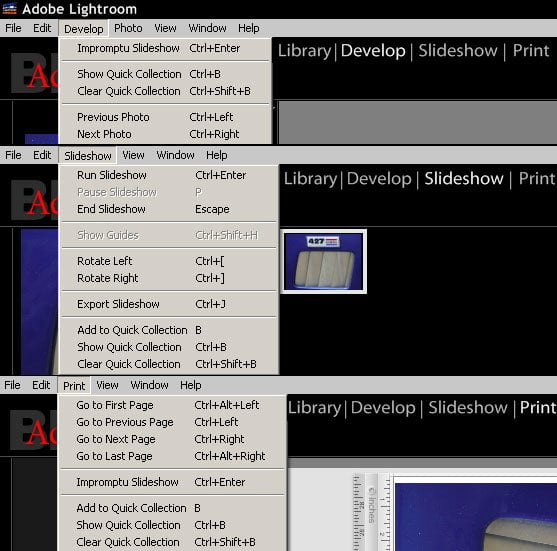Open Edit menu beside the Develop menu
The height and width of the screenshot is (551, 557).
click(x=42, y=28)
